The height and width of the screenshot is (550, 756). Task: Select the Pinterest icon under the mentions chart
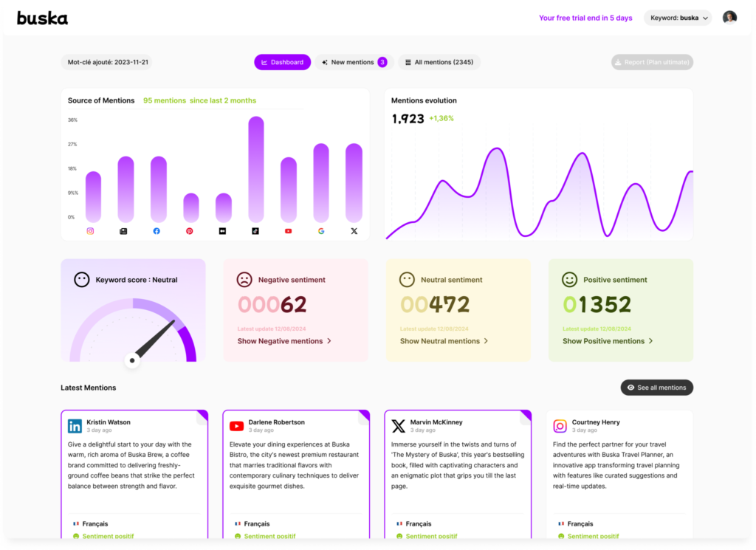point(190,231)
